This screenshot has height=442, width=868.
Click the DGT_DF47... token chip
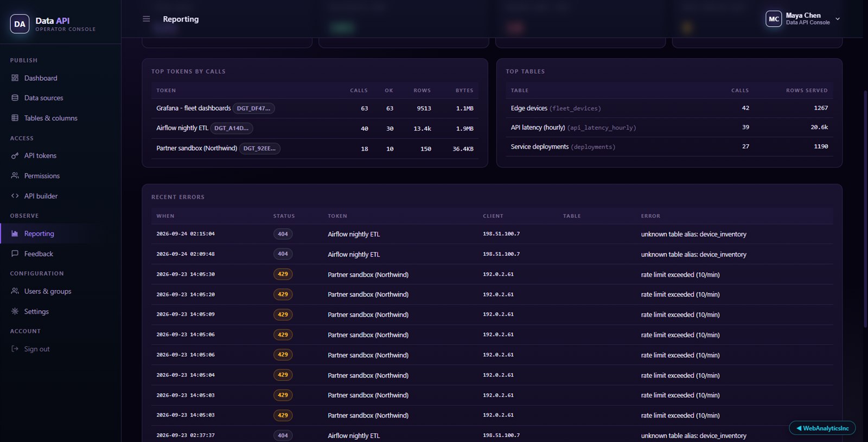253,108
